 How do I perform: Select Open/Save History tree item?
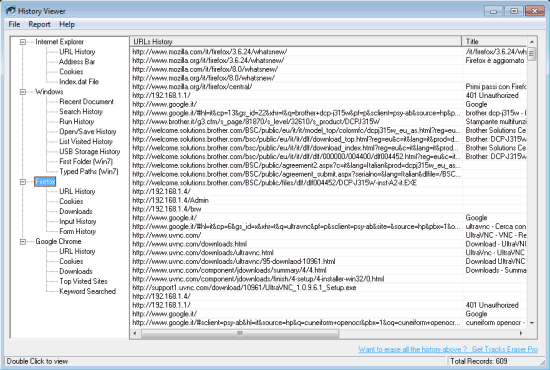pos(87,132)
